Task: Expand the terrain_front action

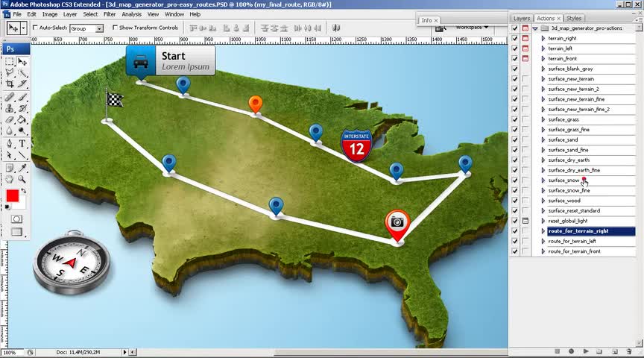Action: point(543,59)
